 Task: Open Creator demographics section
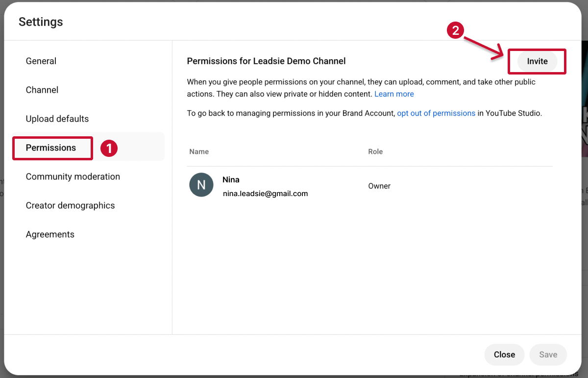(70, 206)
